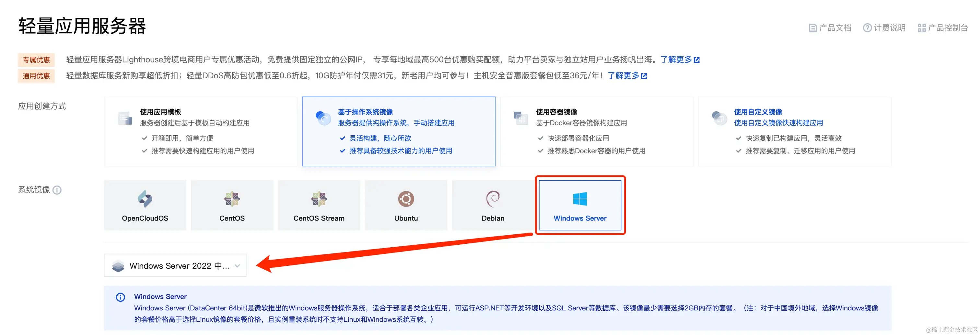Go to 产品控制台

[x=943, y=28]
